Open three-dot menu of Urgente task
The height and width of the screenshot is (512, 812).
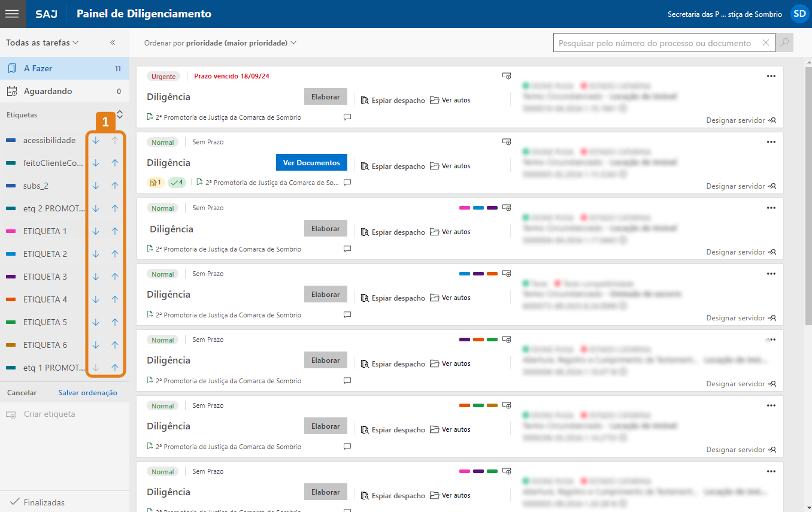771,76
